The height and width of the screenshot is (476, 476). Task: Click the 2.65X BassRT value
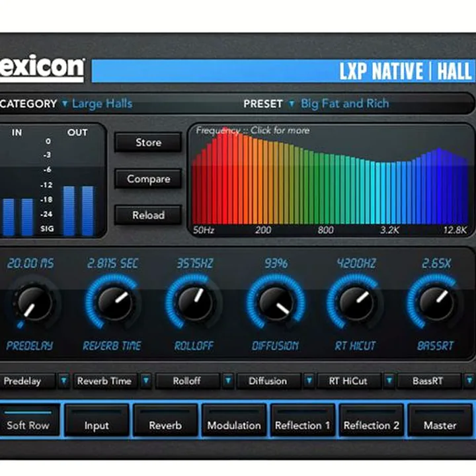click(x=436, y=263)
